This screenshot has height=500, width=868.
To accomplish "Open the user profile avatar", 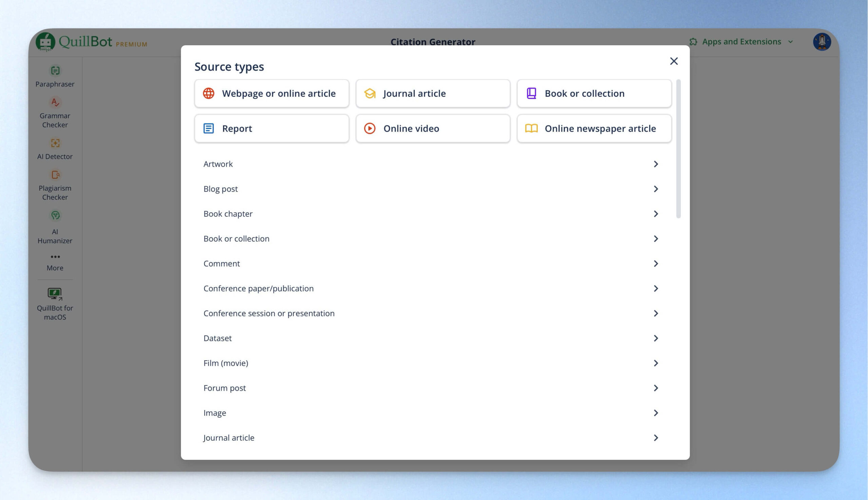I will click(822, 41).
